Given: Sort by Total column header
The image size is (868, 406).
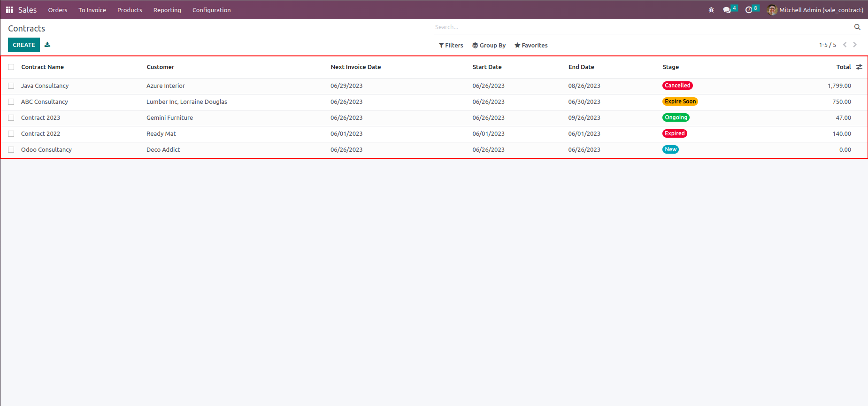Looking at the screenshot, I should [843, 67].
